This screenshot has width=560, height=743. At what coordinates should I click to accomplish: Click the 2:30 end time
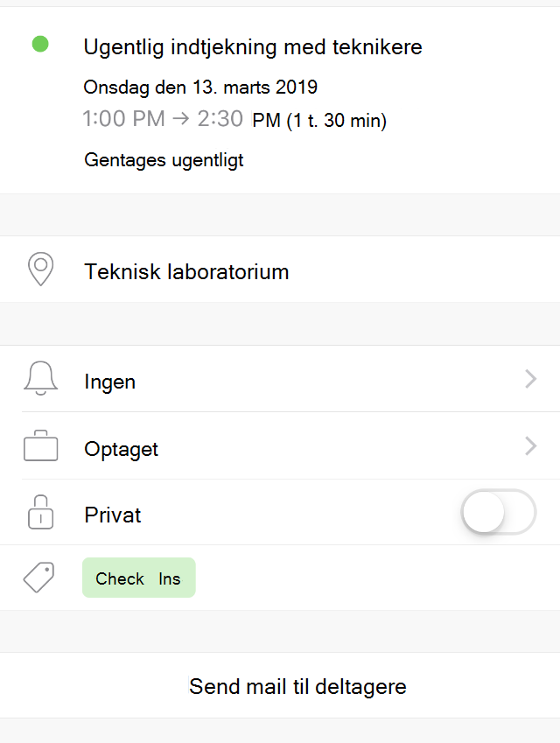click(x=220, y=118)
